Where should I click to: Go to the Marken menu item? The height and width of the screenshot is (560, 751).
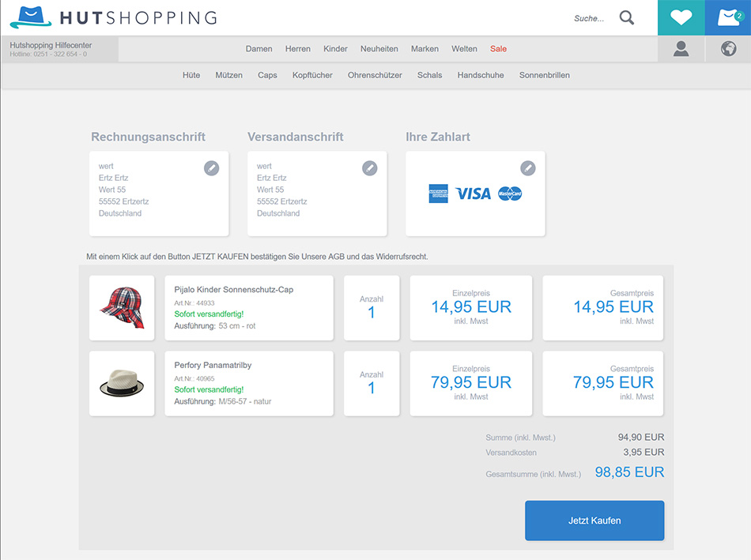425,49
